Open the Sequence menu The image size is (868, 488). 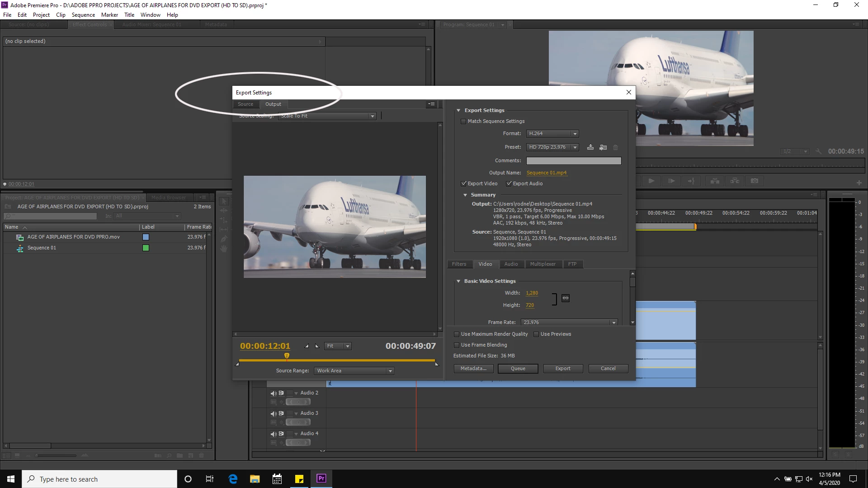pos(83,15)
